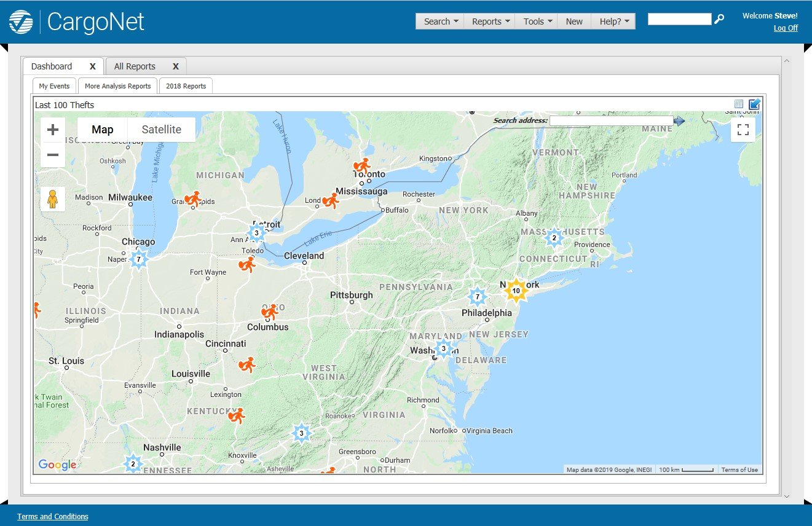The width and height of the screenshot is (812, 526).
Task: Switch map to Satellite view
Action: click(161, 130)
